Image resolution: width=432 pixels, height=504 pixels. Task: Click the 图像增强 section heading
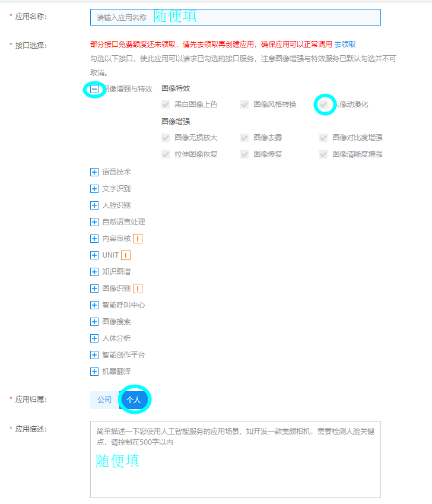point(176,122)
